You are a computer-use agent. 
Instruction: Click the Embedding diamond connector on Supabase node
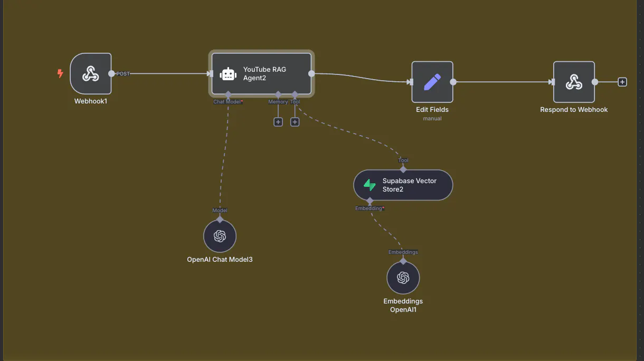pos(370,201)
